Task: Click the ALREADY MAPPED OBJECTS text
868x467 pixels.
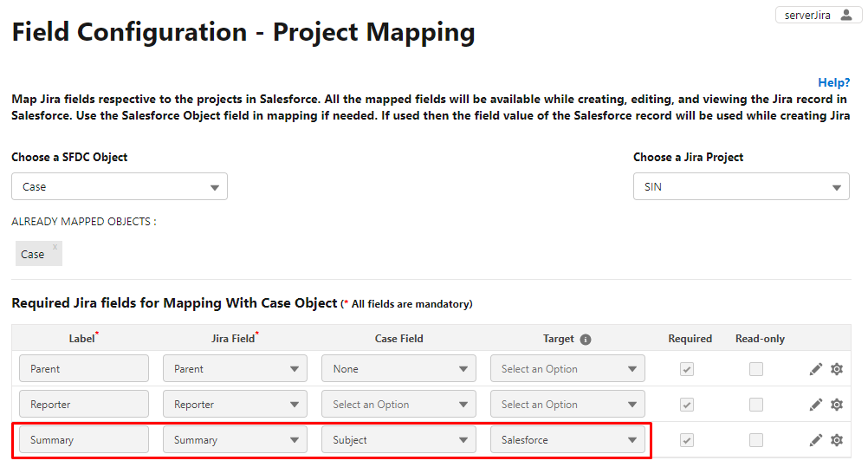Action: (83, 222)
